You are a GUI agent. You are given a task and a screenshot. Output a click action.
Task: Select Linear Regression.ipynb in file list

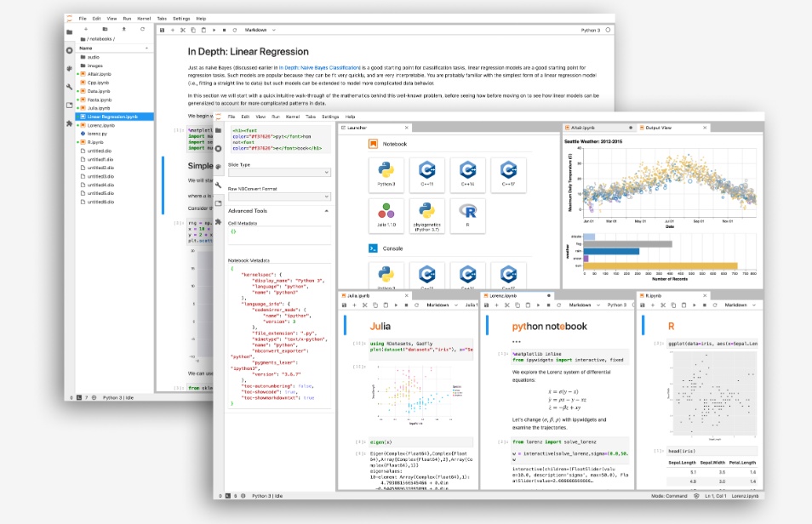pyautogui.click(x=114, y=117)
